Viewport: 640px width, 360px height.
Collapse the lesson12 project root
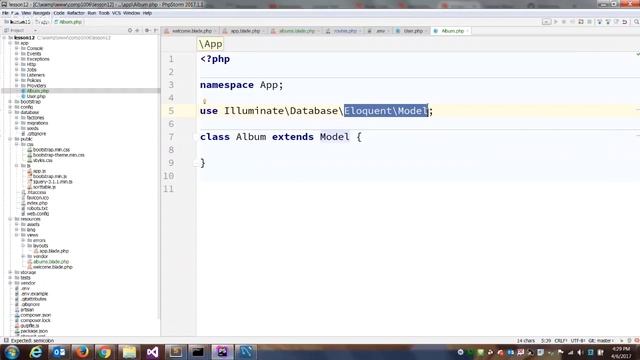(4, 38)
